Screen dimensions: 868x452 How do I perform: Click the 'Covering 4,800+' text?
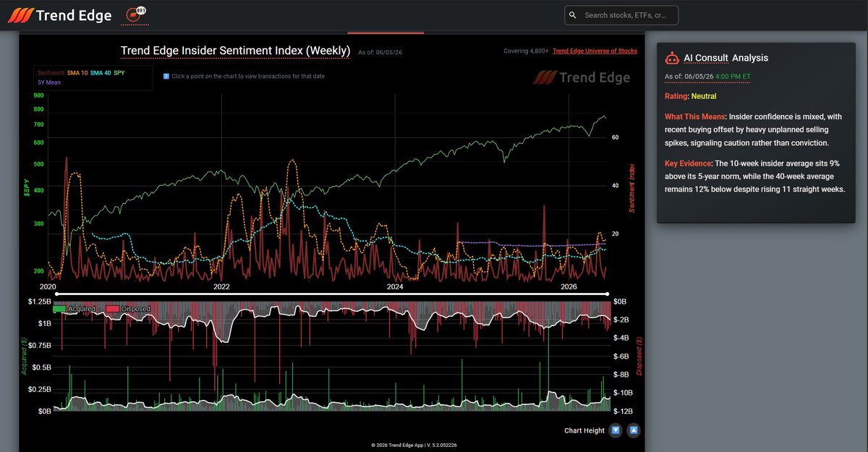pos(526,51)
